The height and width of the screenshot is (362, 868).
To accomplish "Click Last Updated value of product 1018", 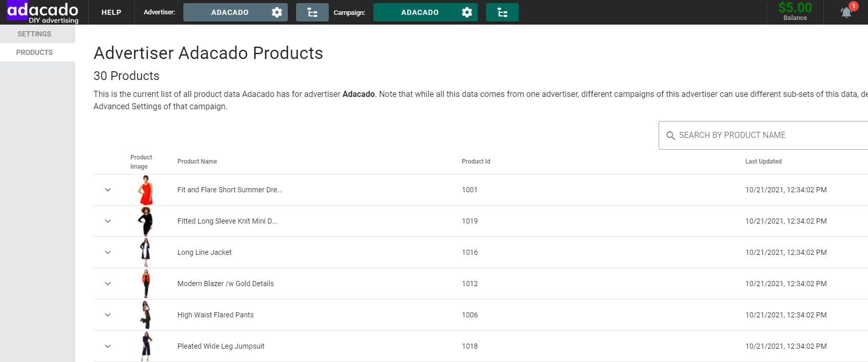I will [786, 346].
